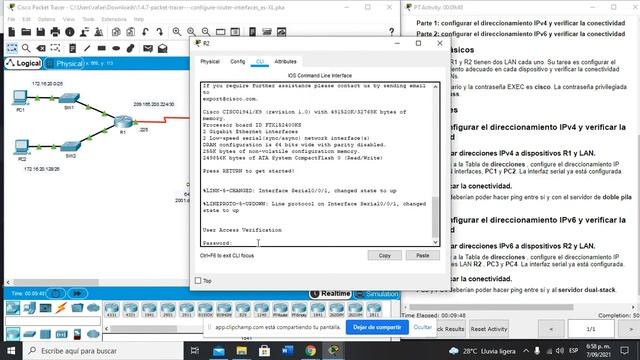The width and height of the screenshot is (640, 360).
Task: Click PC1 in the workspace
Action: (x=20, y=98)
